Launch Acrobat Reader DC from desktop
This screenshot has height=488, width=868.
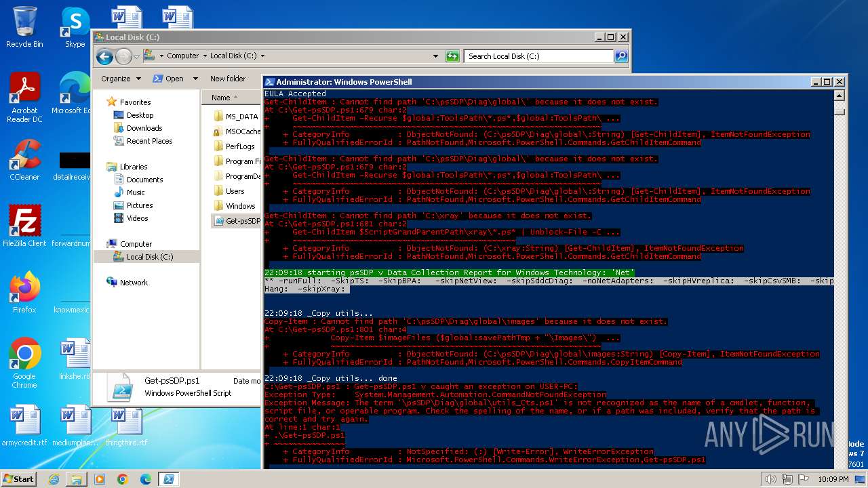point(24,98)
